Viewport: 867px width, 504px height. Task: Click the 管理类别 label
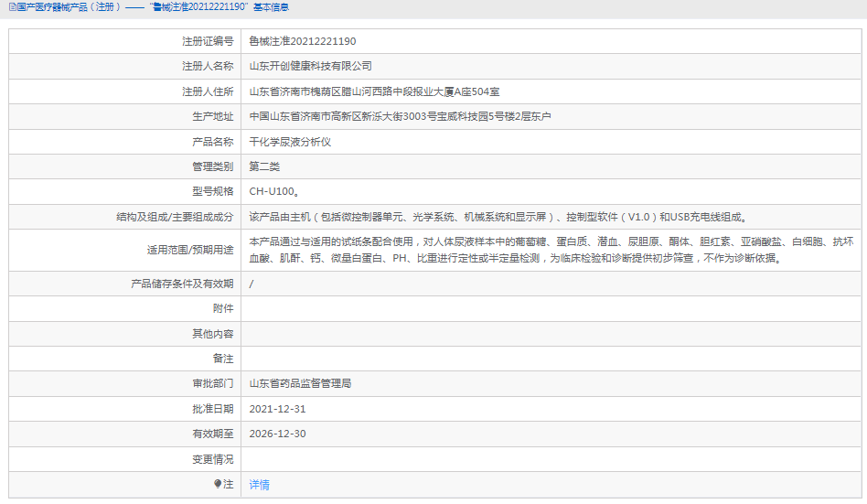coord(213,166)
